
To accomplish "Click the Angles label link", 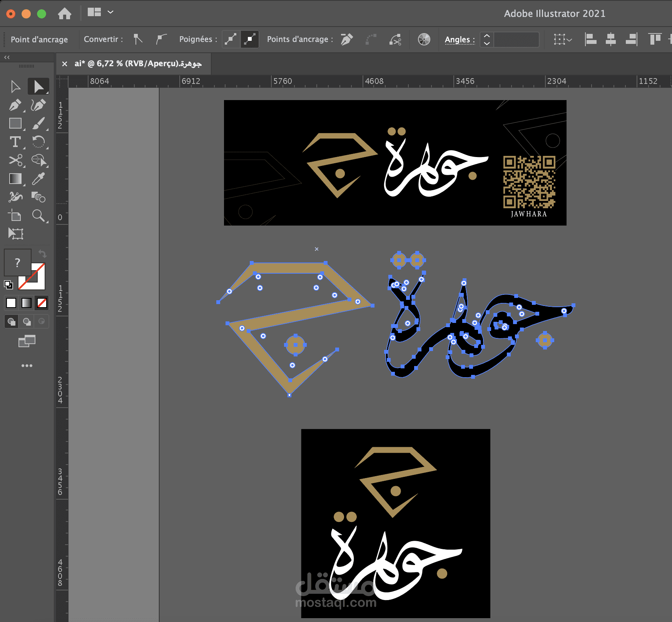I will tap(460, 40).
